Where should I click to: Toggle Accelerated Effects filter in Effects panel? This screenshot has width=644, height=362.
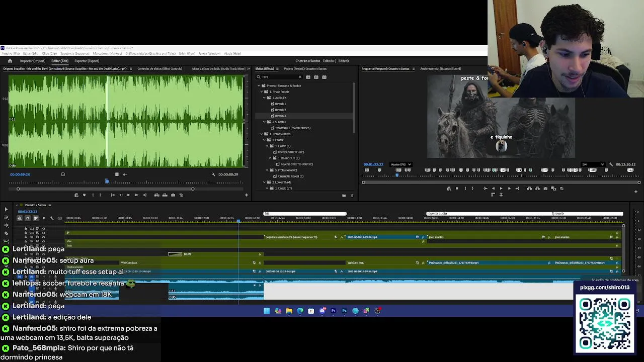click(308, 77)
